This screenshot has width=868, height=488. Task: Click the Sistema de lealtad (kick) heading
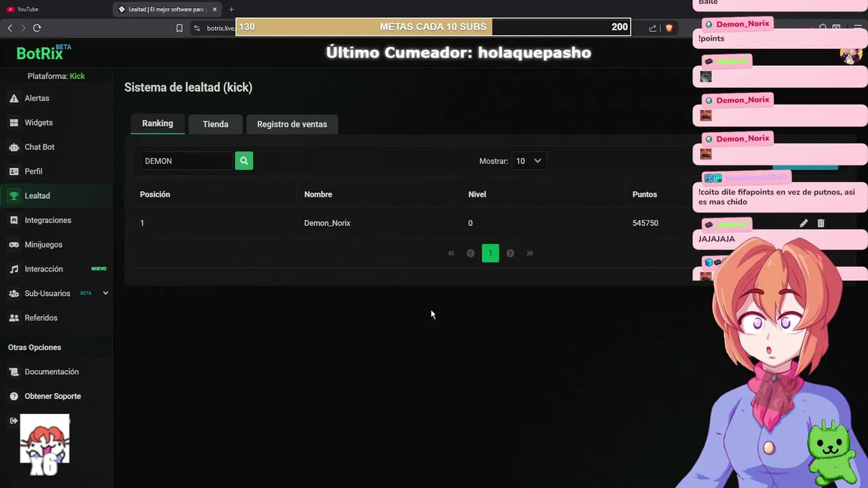tap(188, 87)
